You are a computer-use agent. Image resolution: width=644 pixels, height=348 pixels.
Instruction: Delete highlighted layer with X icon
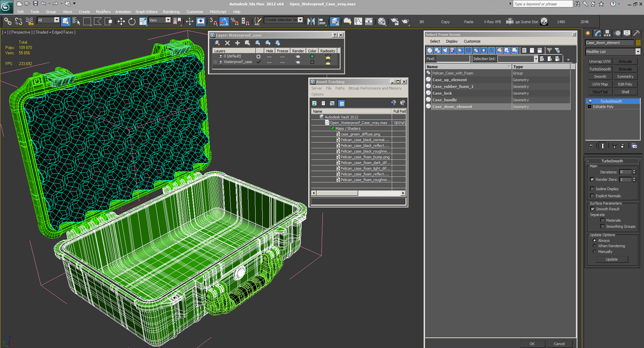(x=227, y=43)
